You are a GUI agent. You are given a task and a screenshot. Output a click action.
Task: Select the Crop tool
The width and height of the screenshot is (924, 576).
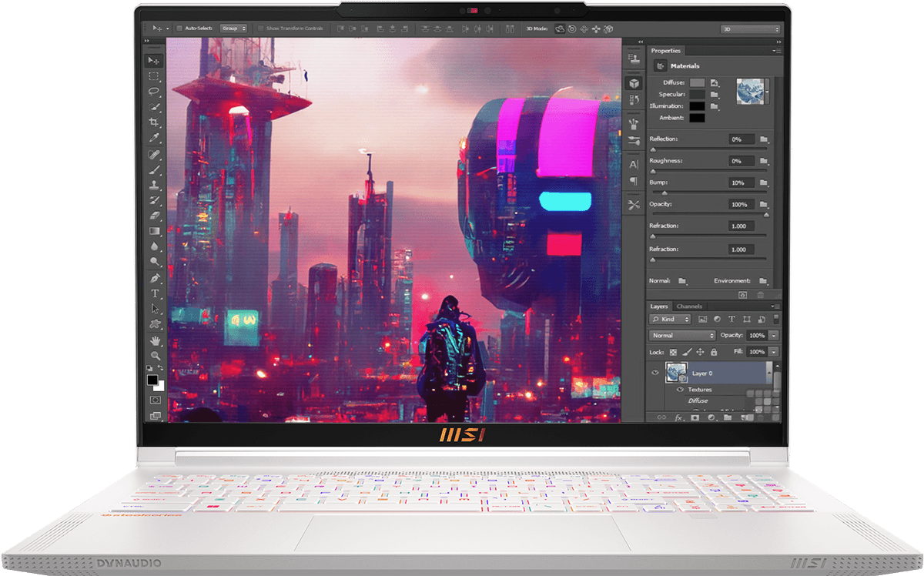click(x=154, y=122)
